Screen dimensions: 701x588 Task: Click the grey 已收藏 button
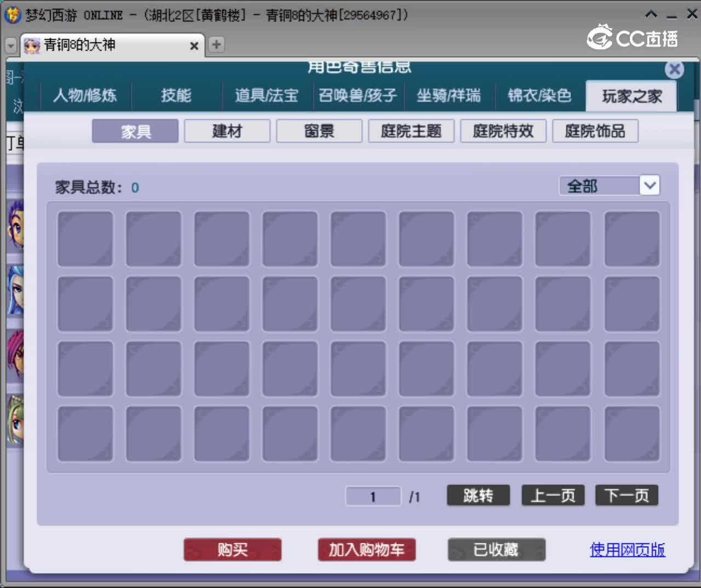coord(496,550)
